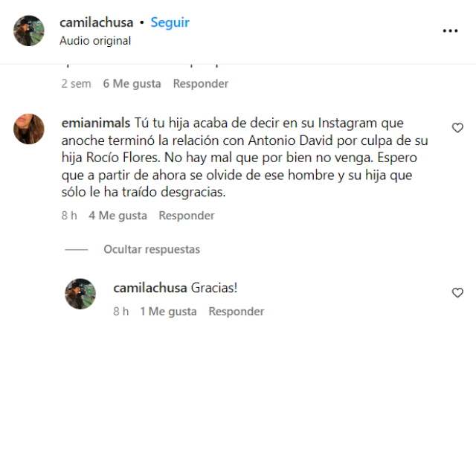
Task: Like camilachusa's Gracias reply with heart
Action: (x=457, y=292)
